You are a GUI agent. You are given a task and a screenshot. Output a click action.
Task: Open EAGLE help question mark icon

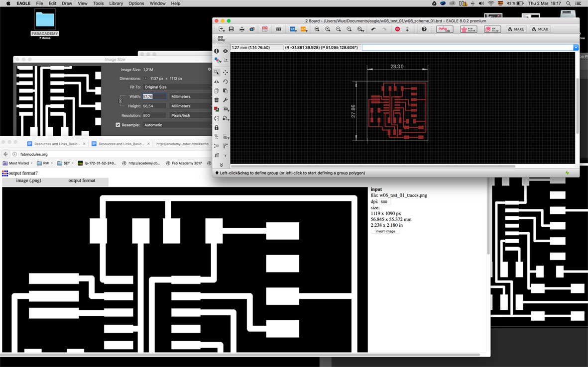[x=424, y=29]
